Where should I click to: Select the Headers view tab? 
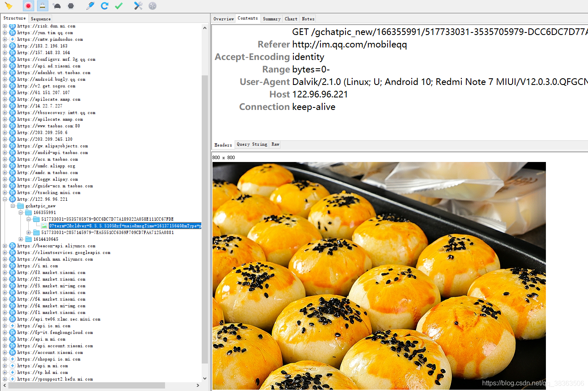[x=223, y=145]
